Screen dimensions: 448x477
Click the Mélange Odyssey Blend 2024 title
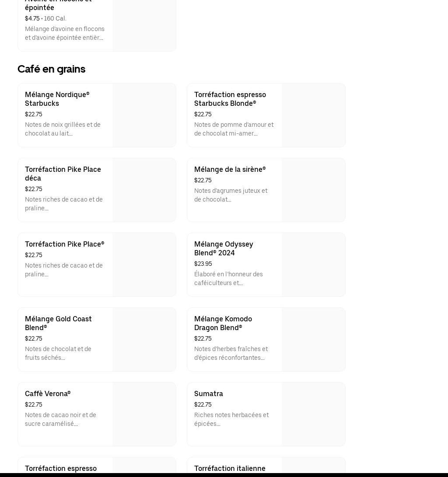pos(224,248)
